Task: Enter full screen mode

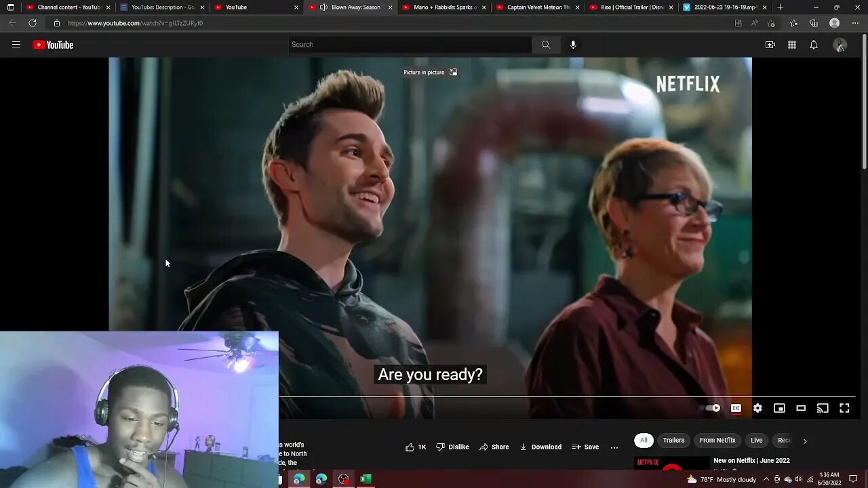Action: pyautogui.click(x=844, y=408)
